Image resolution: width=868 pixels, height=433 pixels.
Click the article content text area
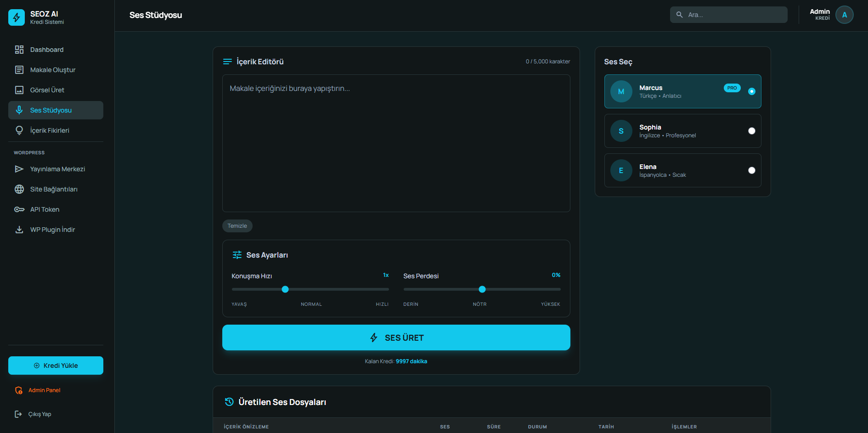[x=396, y=143]
